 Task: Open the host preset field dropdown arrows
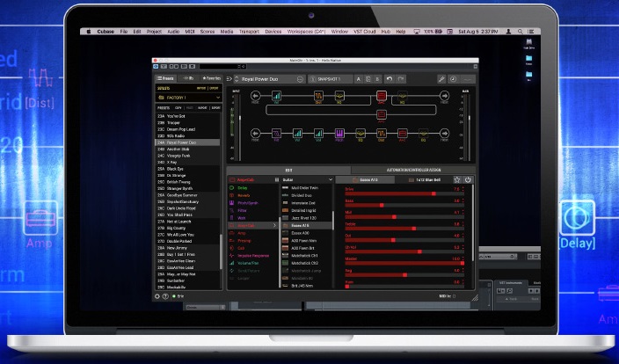click(x=239, y=66)
